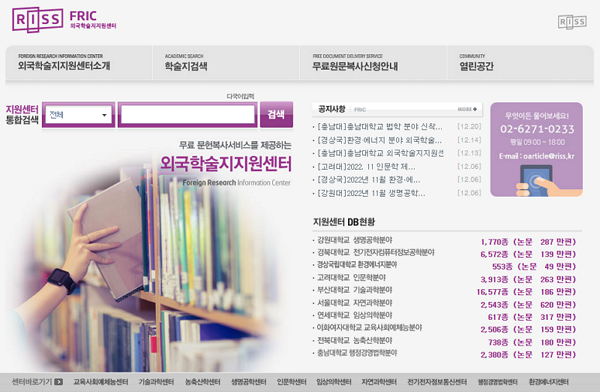Select 서울대학교 자연과학분야 in DB list
The width and height of the screenshot is (600, 392).
coord(355,303)
